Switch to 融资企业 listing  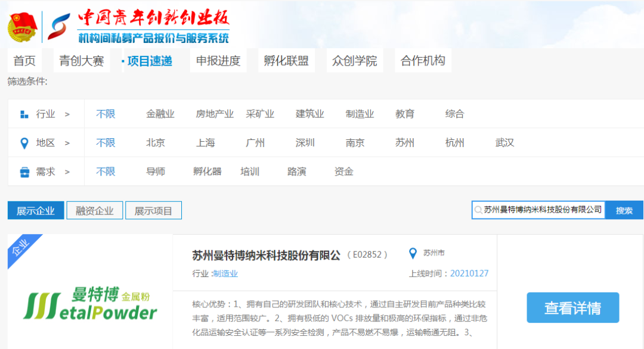click(x=94, y=210)
